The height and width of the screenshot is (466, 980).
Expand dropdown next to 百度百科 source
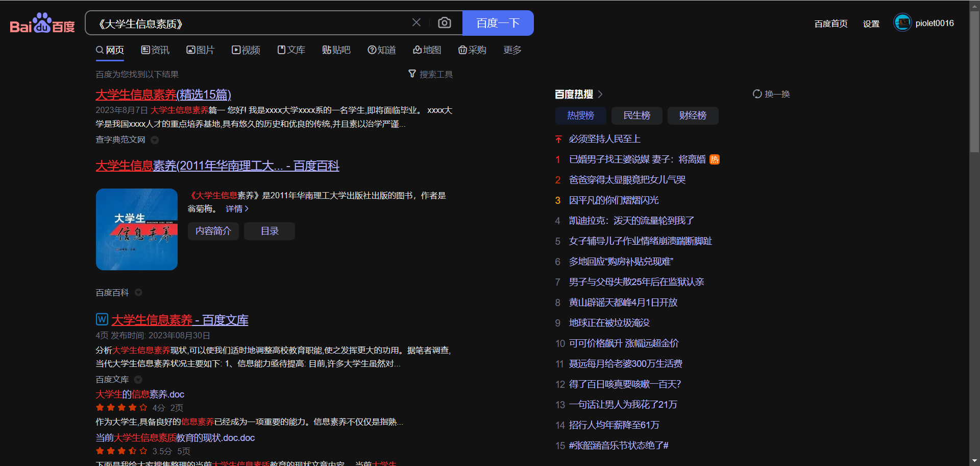(x=138, y=293)
